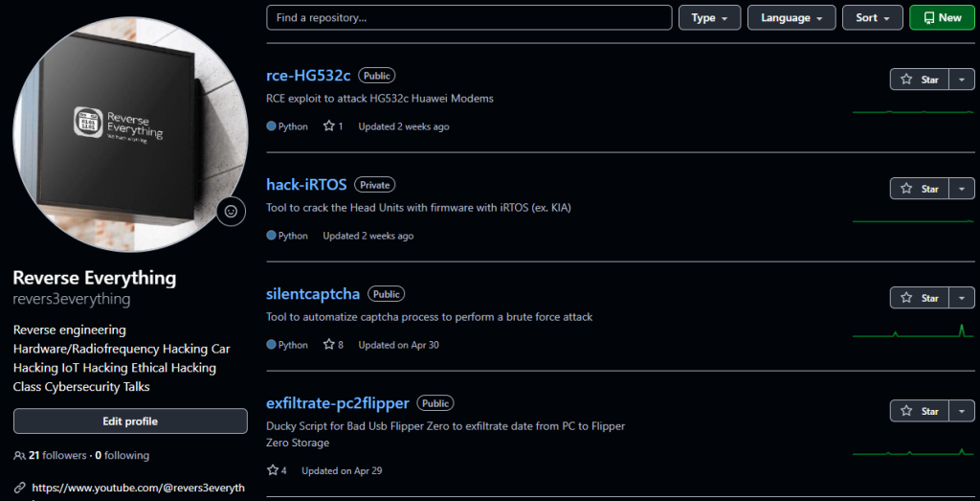Viewport: 980px width, 501px height.
Task: Star the hack-iRTOS repository
Action: (x=919, y=189)
